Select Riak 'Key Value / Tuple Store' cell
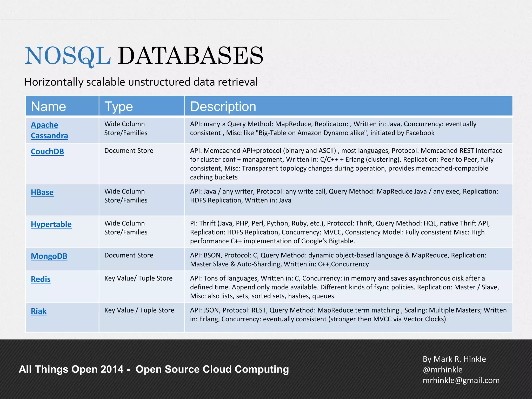The width and height of the screenshot is (532, 399). [142, 318]
